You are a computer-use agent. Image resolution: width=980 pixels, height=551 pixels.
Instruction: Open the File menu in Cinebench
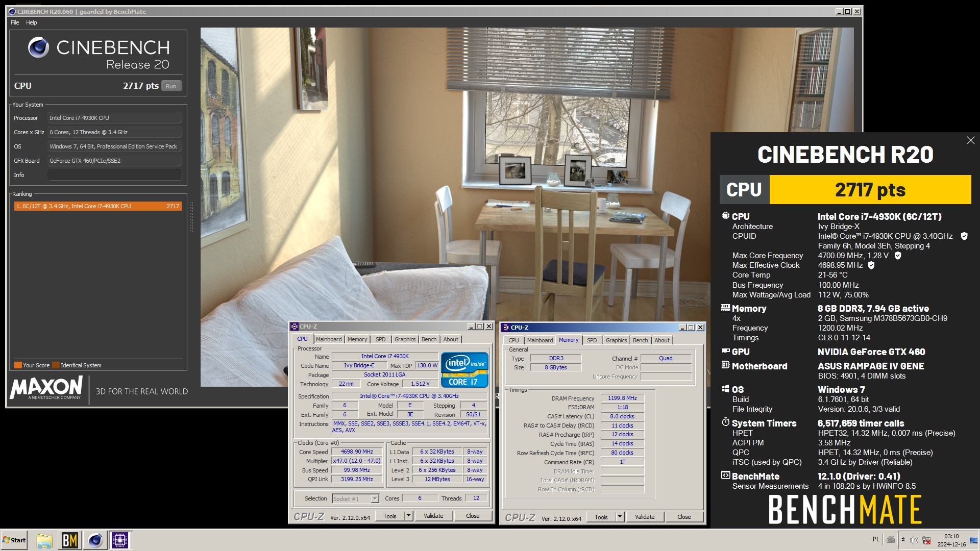[x=15, y=22]
